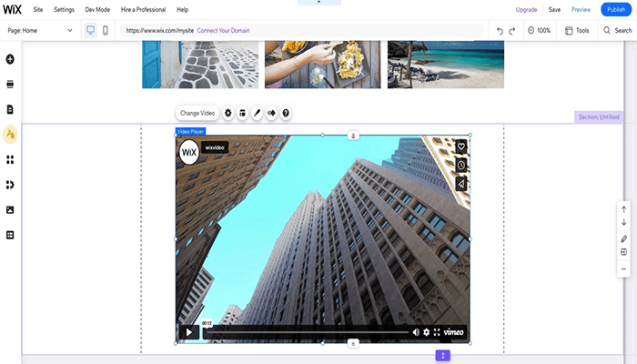
Task: Open Vimeo player settings gear
Action: [426, 332]
